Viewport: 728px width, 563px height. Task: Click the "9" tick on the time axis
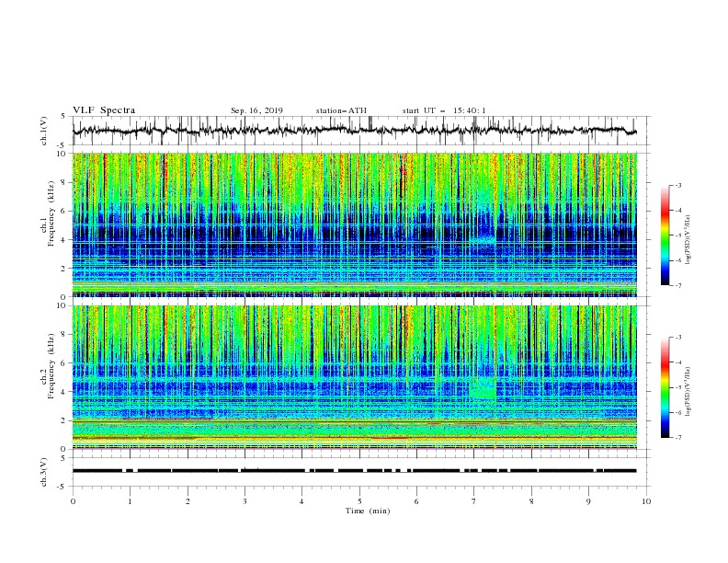coord(588,501)
